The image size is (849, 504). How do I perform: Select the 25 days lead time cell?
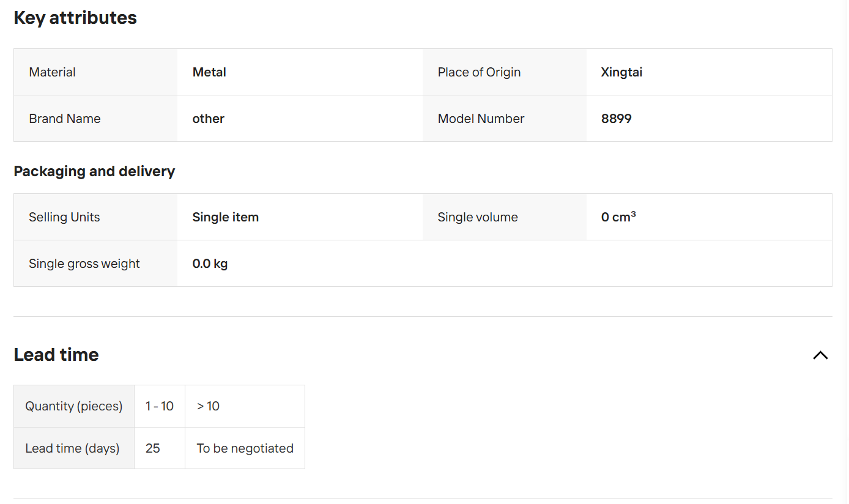click(160, 448)
